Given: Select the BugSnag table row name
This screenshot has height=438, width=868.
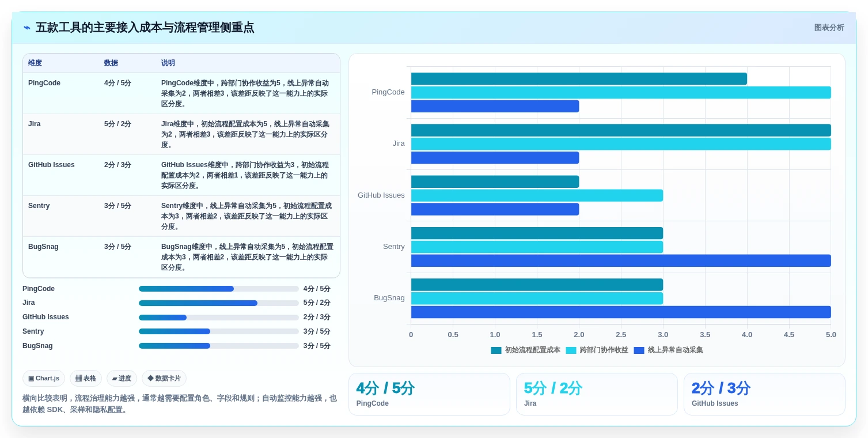Looking at the screenshot, I should coord(43,247).
